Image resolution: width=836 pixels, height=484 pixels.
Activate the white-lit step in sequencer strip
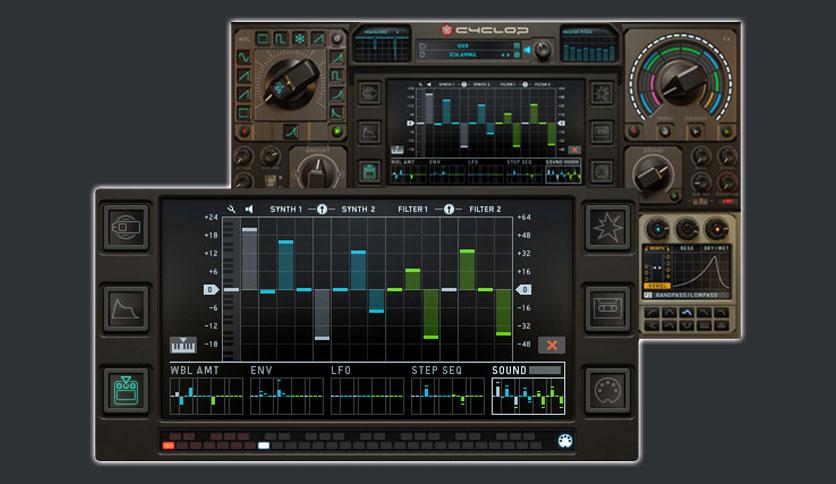click(263, 446)
